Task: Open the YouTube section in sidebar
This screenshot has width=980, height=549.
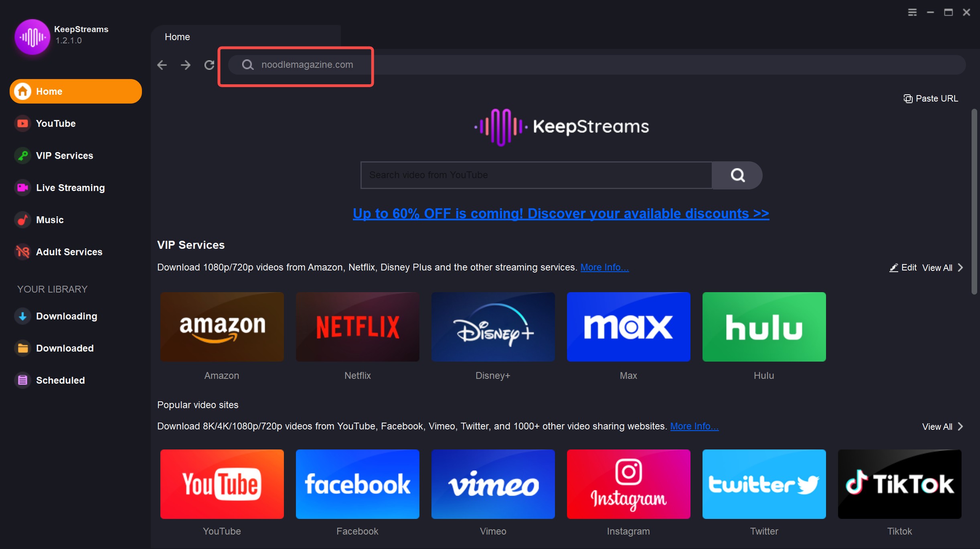Action: coord(76,123)
